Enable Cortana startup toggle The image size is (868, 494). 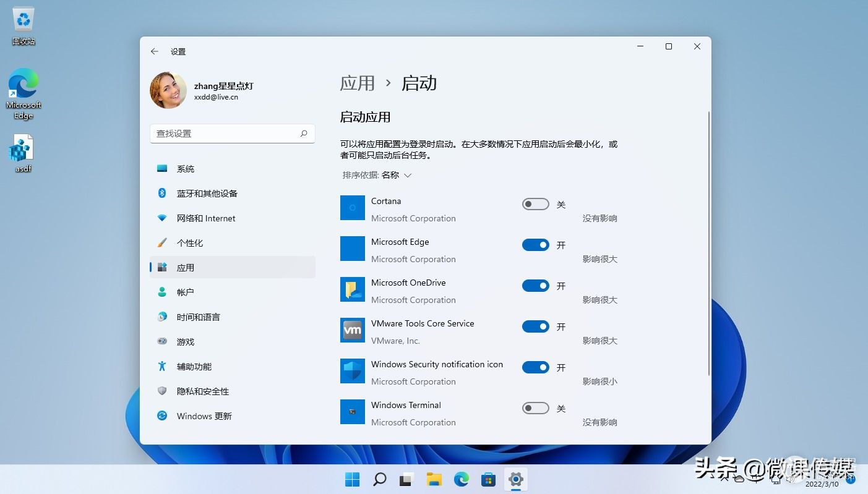tap(535, 205)
